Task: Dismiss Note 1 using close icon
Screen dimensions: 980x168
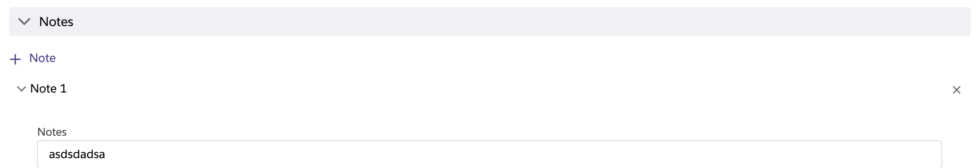Action: [x=957, y=90]
